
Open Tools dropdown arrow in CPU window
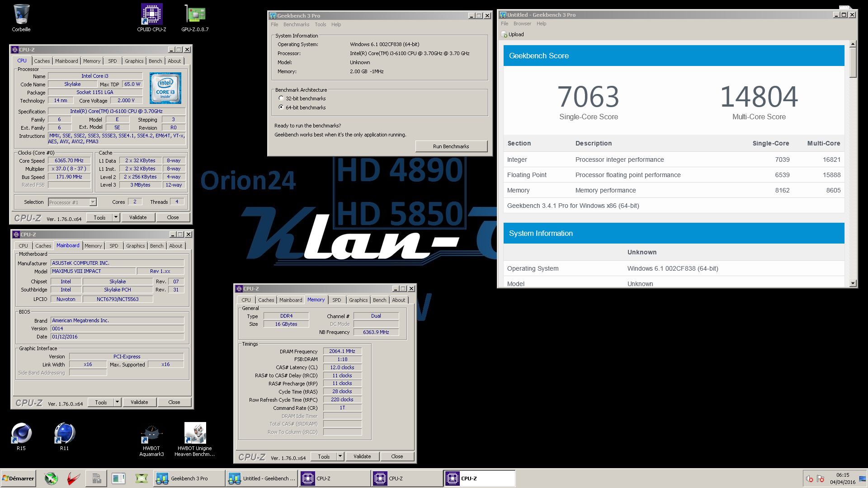tap(116, 217)
